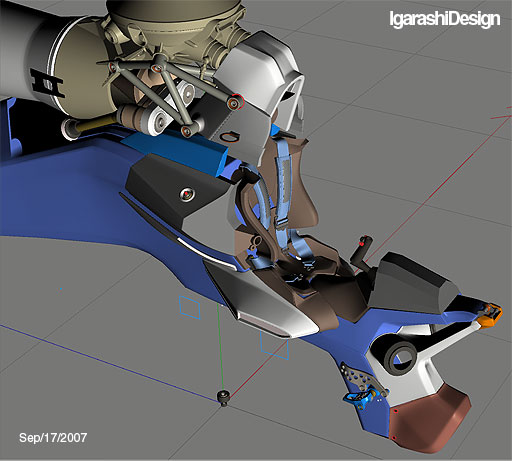Viewport: 512px width, 461px height.
Task: Click the IgarashiDesign watermark text
Action: [445, 19]
